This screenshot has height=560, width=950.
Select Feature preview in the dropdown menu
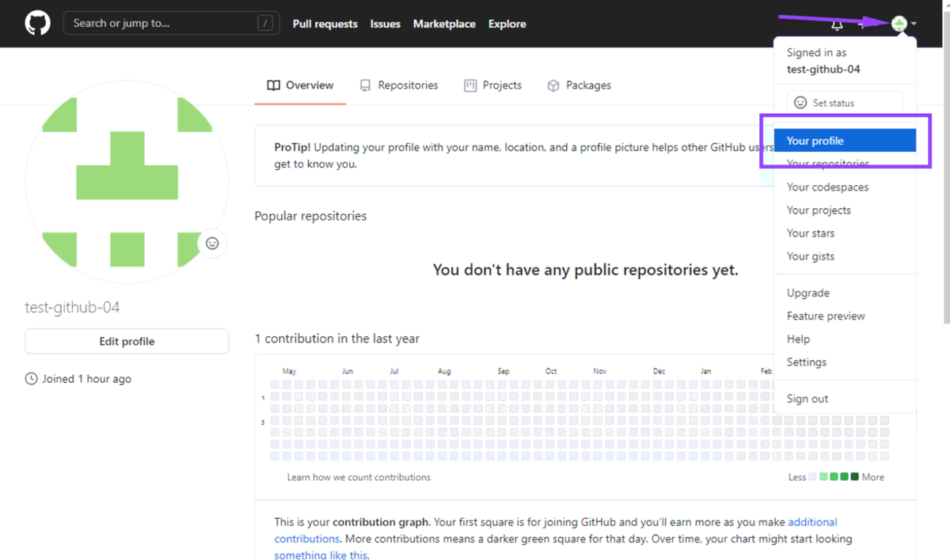[x=845, y=316]
